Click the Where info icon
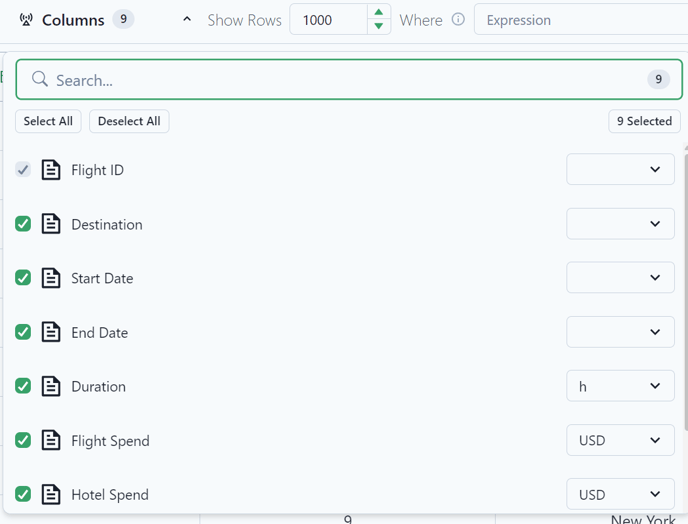The height and width of the screenshot is (524, 688). pos(458,19)
